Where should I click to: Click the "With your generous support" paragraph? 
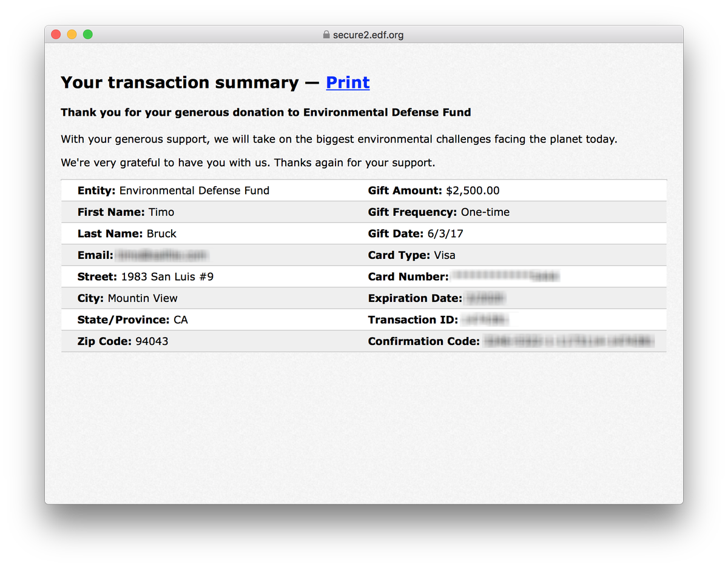339,139
